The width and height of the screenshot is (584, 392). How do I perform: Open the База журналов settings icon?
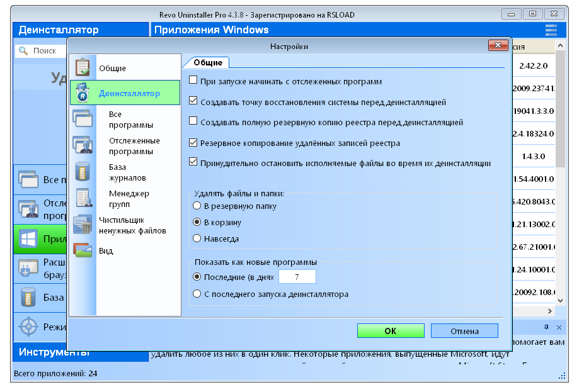[83, 171]
